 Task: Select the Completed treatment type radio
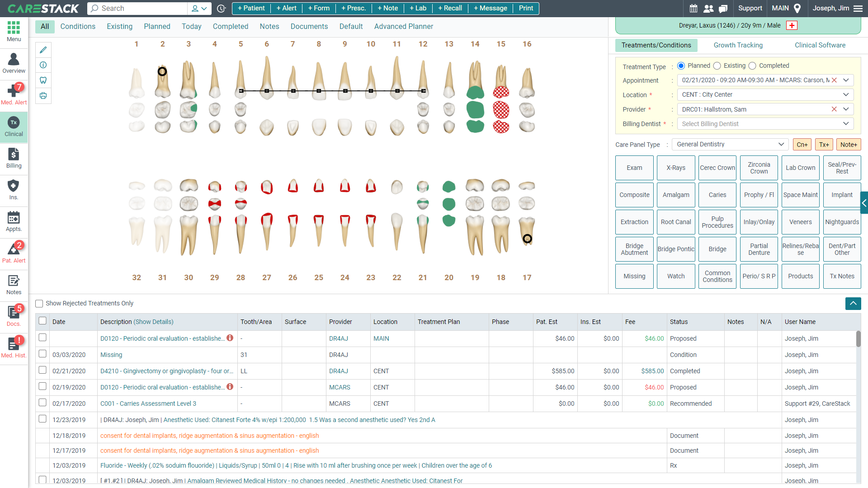tap(752, 66)
